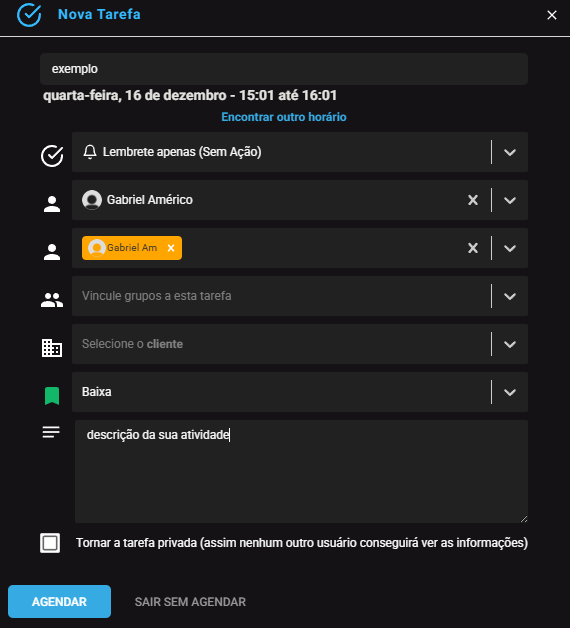Image resolution: width=570 pixels, height=628 pixels.
Task: Click the green priority bookmark icon
Action: click(x=52, y=396)
